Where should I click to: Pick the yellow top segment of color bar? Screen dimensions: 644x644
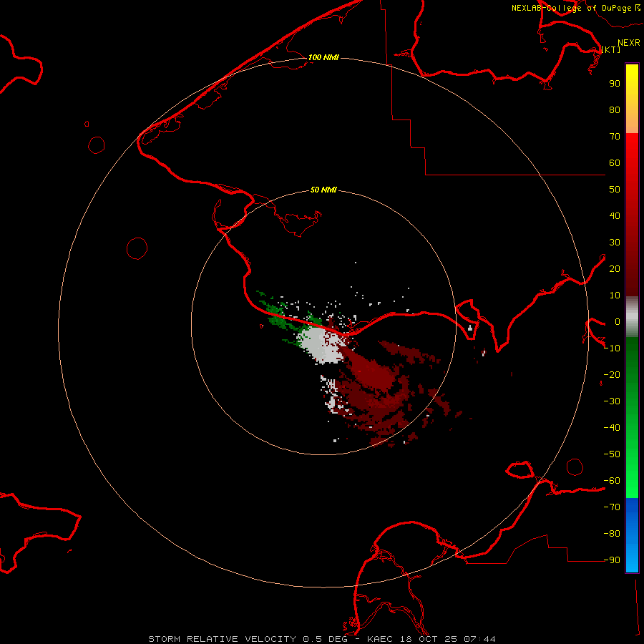tap(632, 99)
